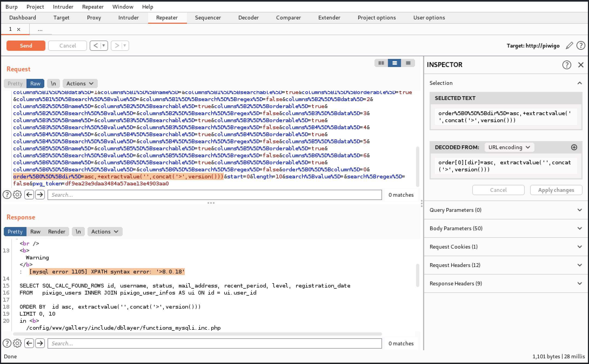Open response Actions dropdown
The height and width of the screenshot is (364, 589).
pos(105,232)
